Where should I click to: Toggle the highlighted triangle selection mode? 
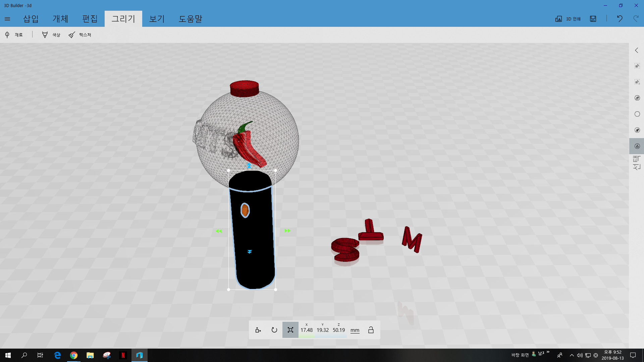(637, 146)
